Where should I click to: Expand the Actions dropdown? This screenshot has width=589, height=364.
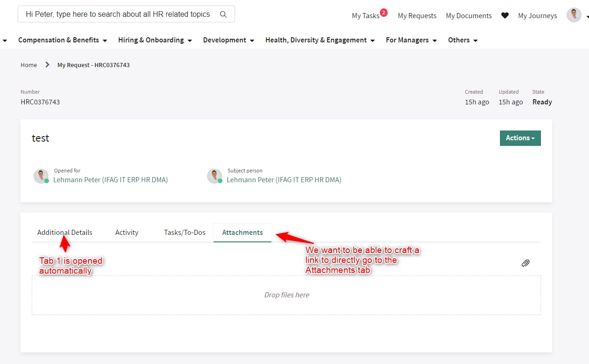520,138
